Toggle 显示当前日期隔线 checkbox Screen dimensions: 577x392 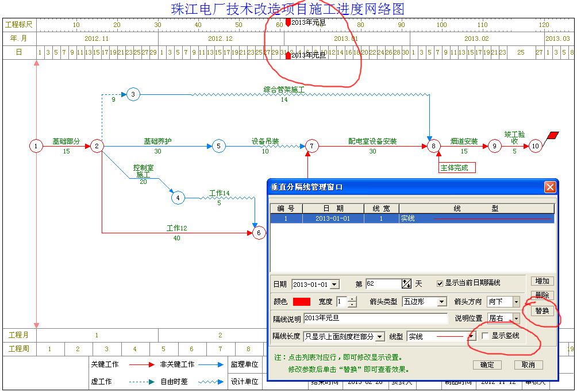(x=440, y=283)
